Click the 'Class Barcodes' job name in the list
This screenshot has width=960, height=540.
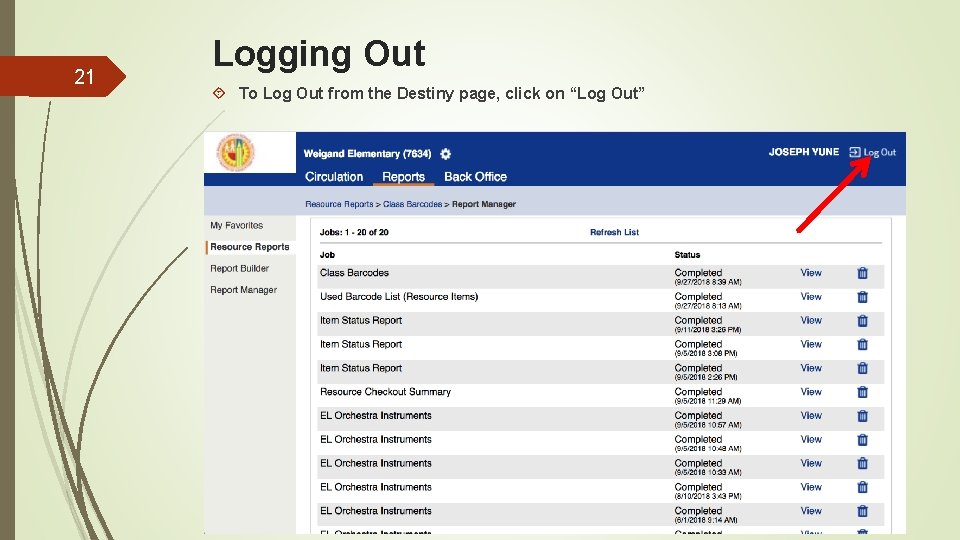pos(354,273)
